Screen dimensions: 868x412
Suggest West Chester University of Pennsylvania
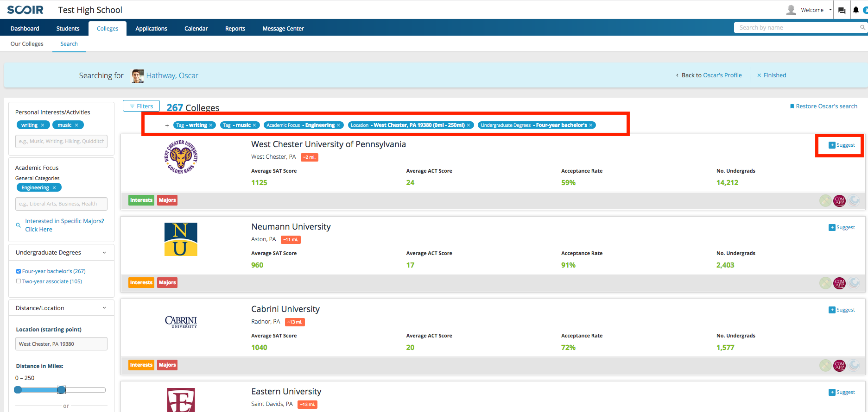click(x=842, y=145)
